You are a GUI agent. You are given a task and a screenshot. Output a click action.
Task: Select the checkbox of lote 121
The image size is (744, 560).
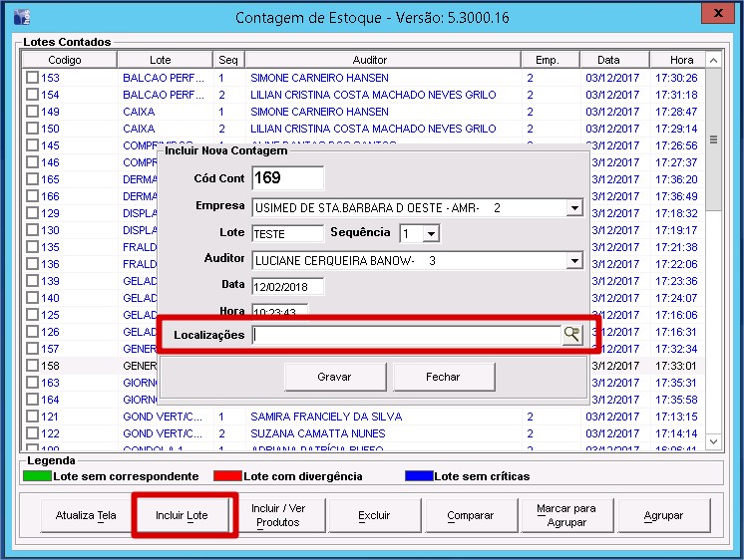pyautogui.click(x=33, y=417)
